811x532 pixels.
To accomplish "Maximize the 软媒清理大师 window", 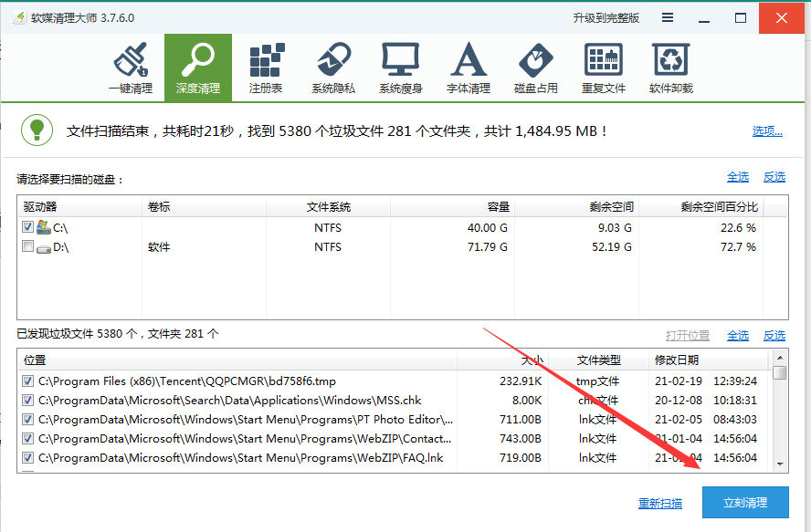I will tap(741, 18).
